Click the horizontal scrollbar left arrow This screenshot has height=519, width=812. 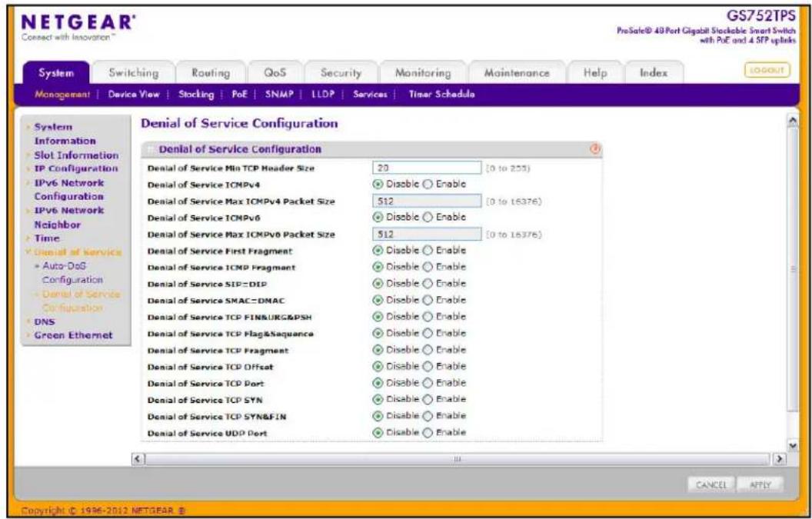click(138, 459)
